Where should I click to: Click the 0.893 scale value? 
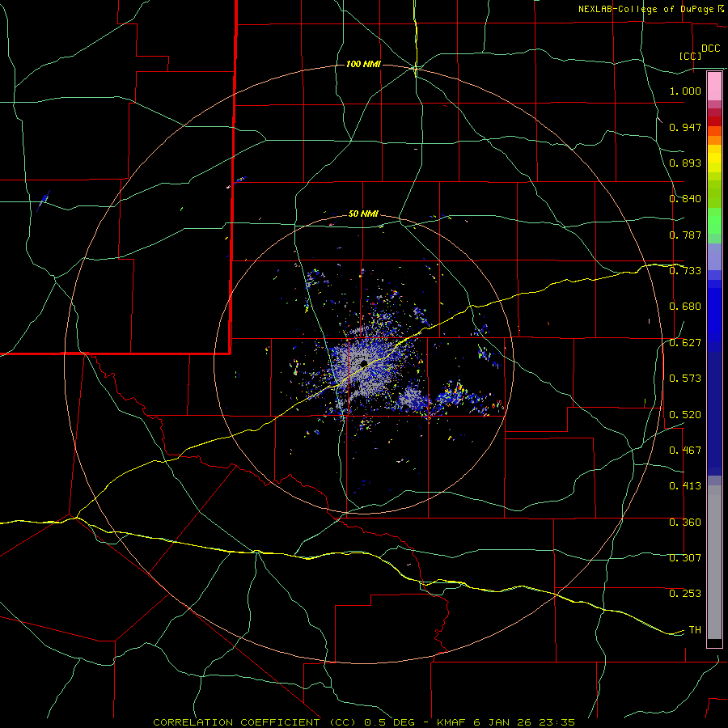point(685,163)
